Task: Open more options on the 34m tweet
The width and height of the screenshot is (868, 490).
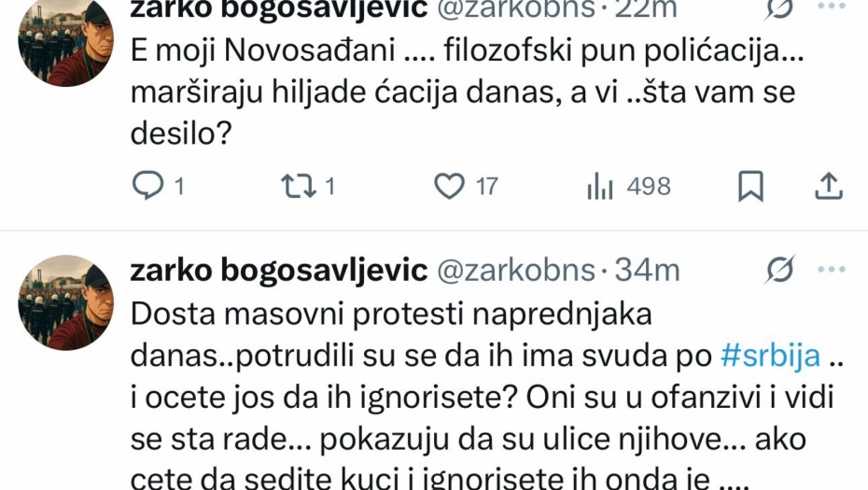Action: [x=831, y=270]
